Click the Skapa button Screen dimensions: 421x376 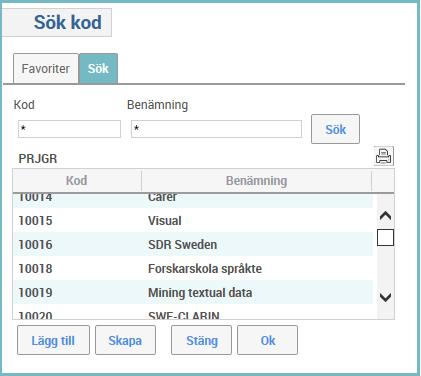[125, 340]
